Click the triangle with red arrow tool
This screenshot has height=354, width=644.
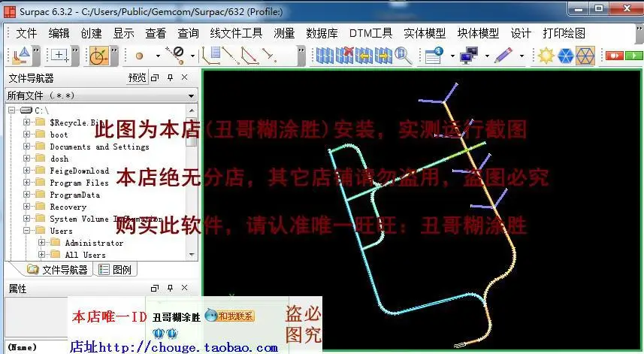pos(249,56)
